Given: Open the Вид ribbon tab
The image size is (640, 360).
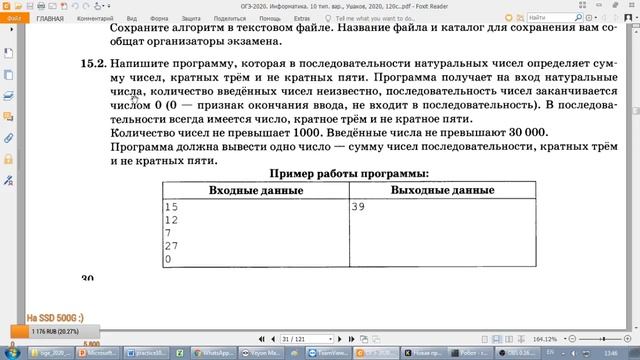Looking at the screenshot, I should (131, 19).
